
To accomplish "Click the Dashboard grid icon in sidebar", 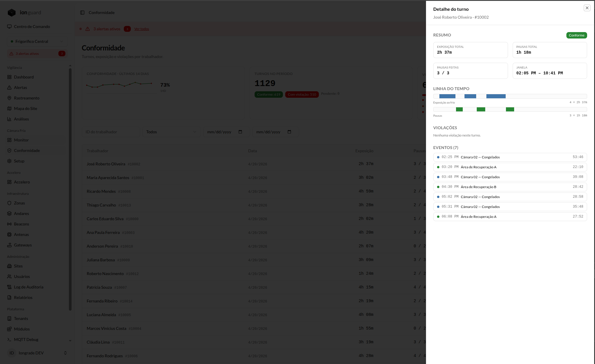I will tap(9, 77).
